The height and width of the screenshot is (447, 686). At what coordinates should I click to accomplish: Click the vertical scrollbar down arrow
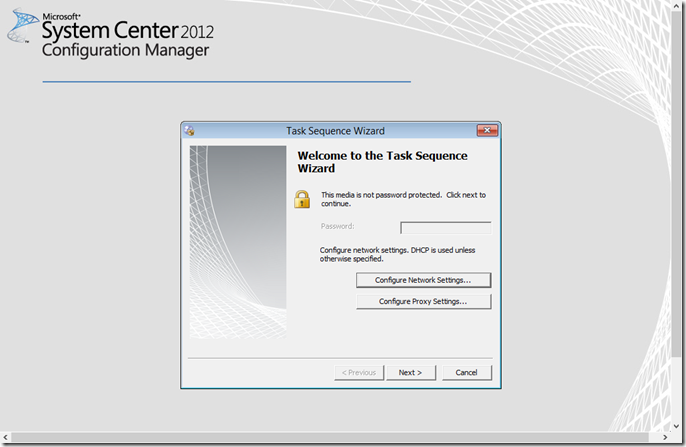tap(676, 426)
